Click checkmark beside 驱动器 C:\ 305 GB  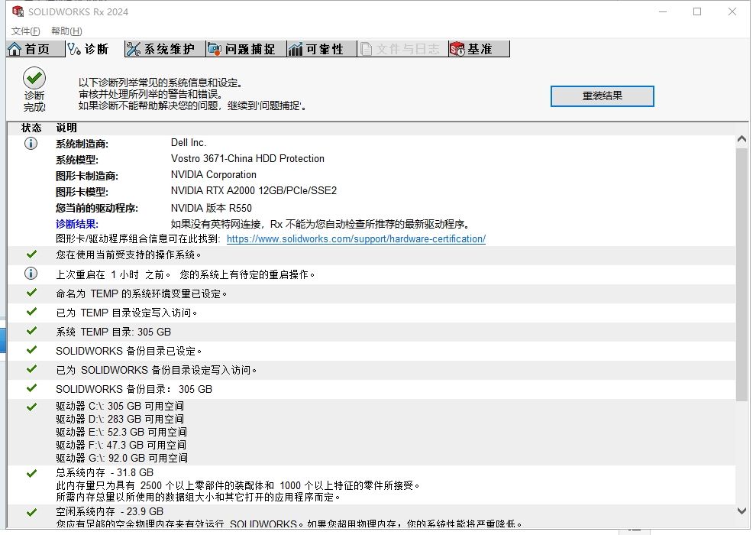click(32, 407)
